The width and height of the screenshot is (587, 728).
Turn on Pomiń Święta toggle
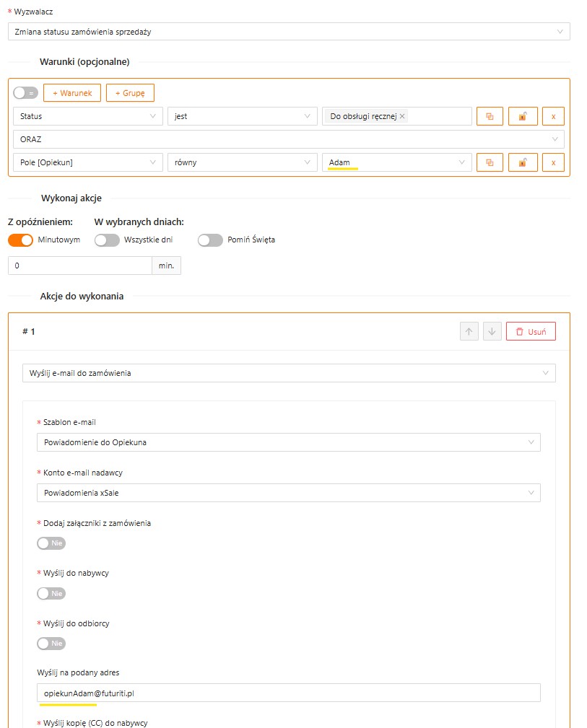pyautogui.click(x=210, y=240)
